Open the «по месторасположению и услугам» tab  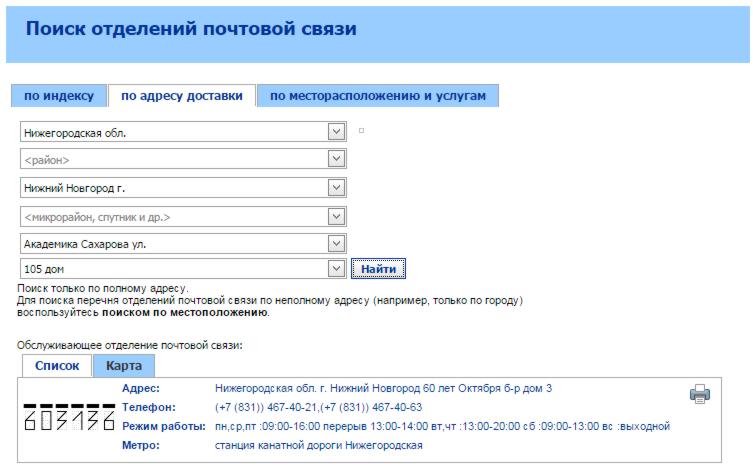pyautogui.click(x=377, y=96)
